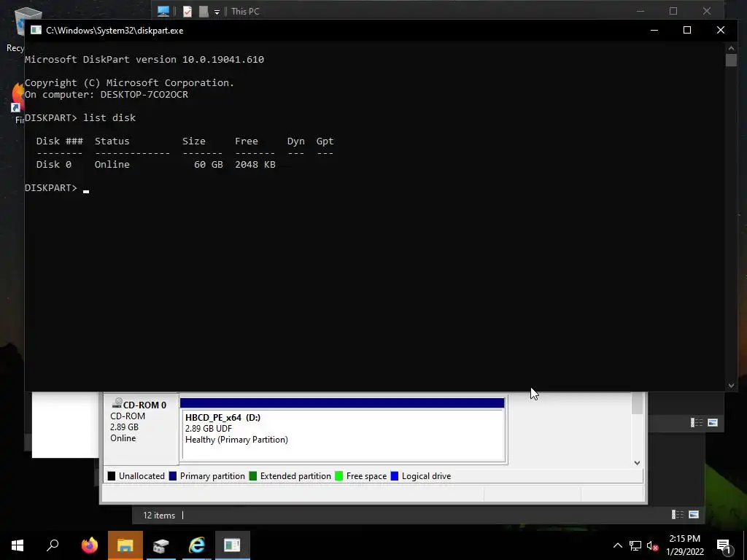
Task: Open Internet Explorer from the taskbar
Action: tap(196, 545)
